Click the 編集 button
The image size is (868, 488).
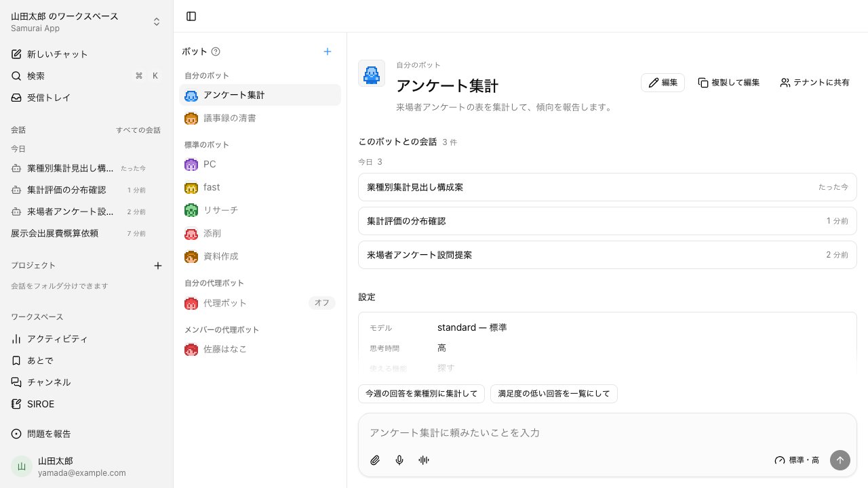point(663,83)
